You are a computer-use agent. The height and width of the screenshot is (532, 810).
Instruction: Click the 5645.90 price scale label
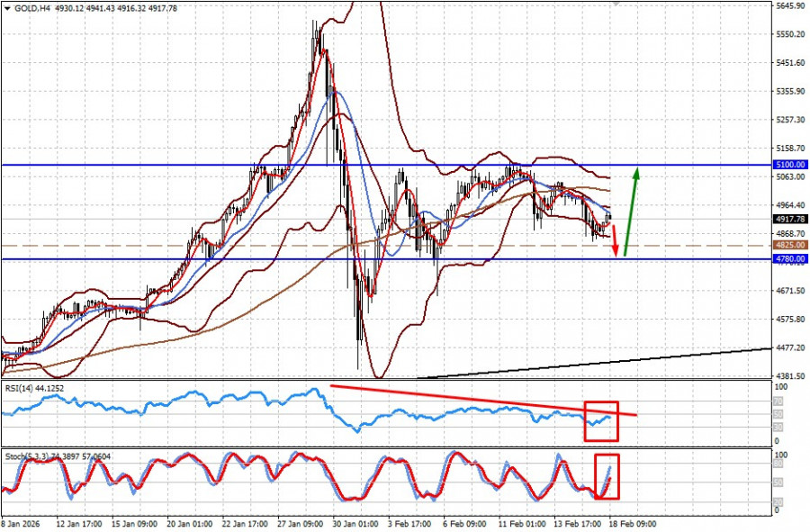[789, 5]
